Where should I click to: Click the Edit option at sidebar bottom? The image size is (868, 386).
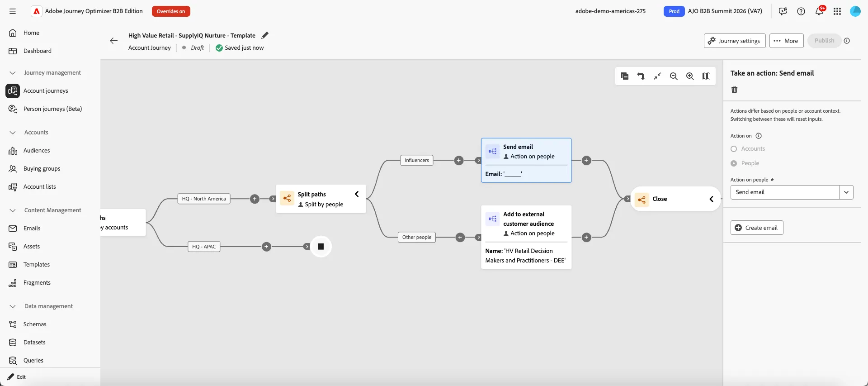click(x=17, y=377)
